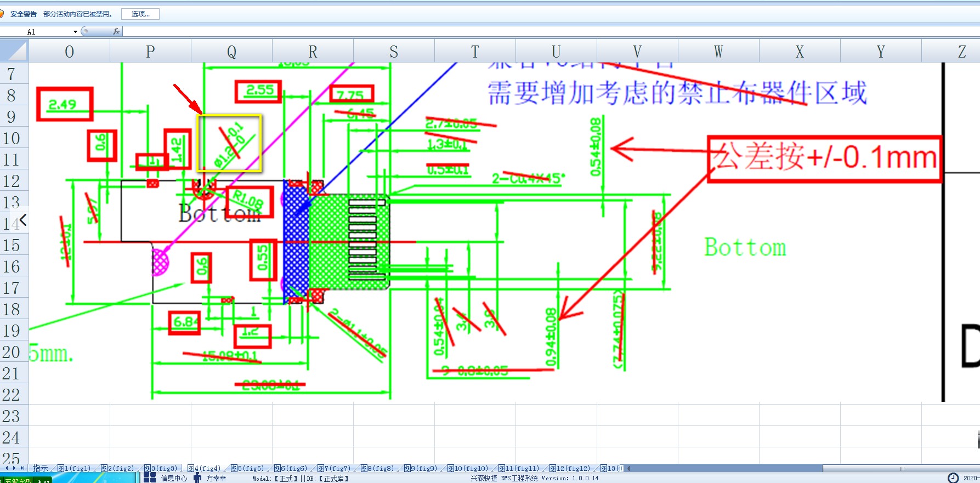Click the 信息中心 label
The height and width of the screenshot is (483, 980).
[x=174, y=479]
